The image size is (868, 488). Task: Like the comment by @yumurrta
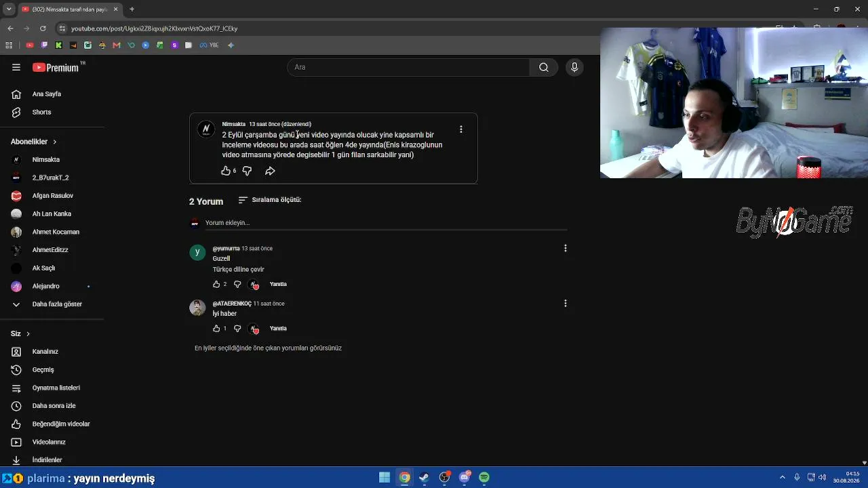tap(216, 284)
